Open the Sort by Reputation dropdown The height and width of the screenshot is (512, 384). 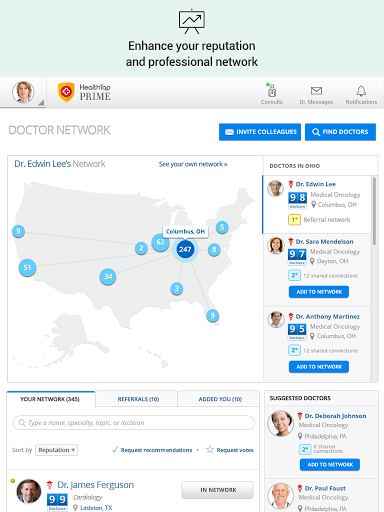point(56,450)
